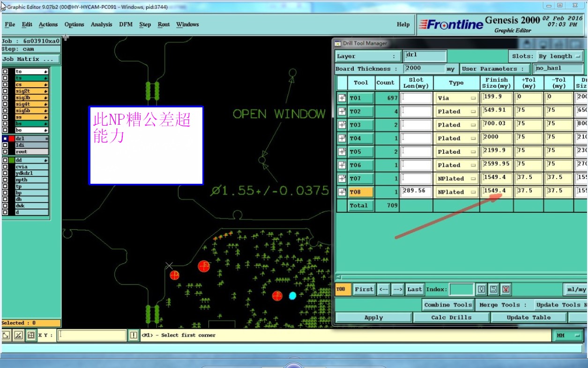Viewport: 588px width, 368px height.
Task: Toggle the 'ss' layer checkbox
Action: coord(5,117)
